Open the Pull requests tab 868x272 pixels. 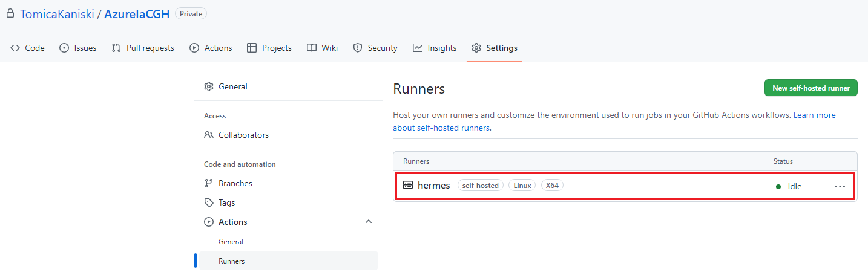point(143,48)
